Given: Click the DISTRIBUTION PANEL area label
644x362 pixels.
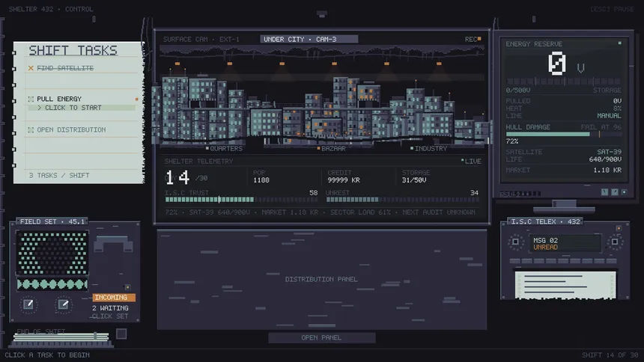Looking at the screenshot, I should 321,279.
